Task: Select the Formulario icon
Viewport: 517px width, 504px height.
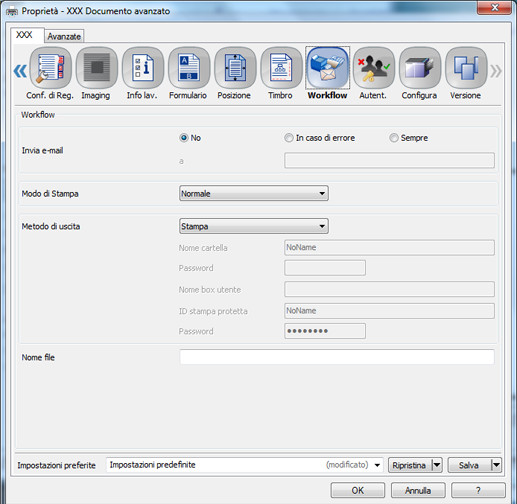Action: 189,68
